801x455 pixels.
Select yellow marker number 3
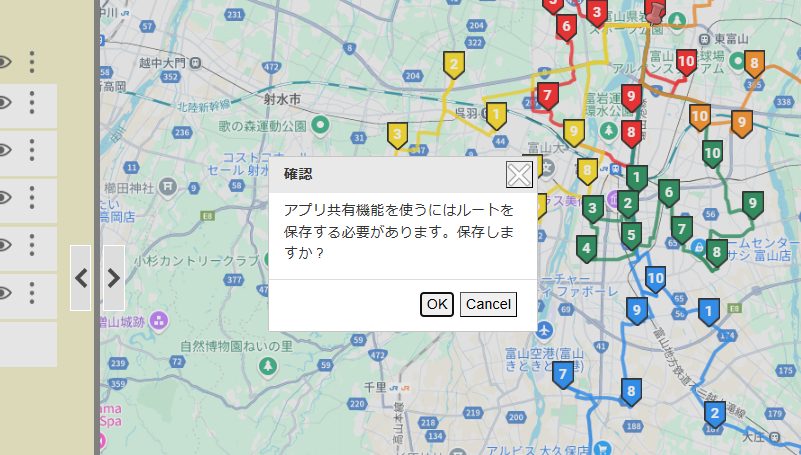point(397,134)
